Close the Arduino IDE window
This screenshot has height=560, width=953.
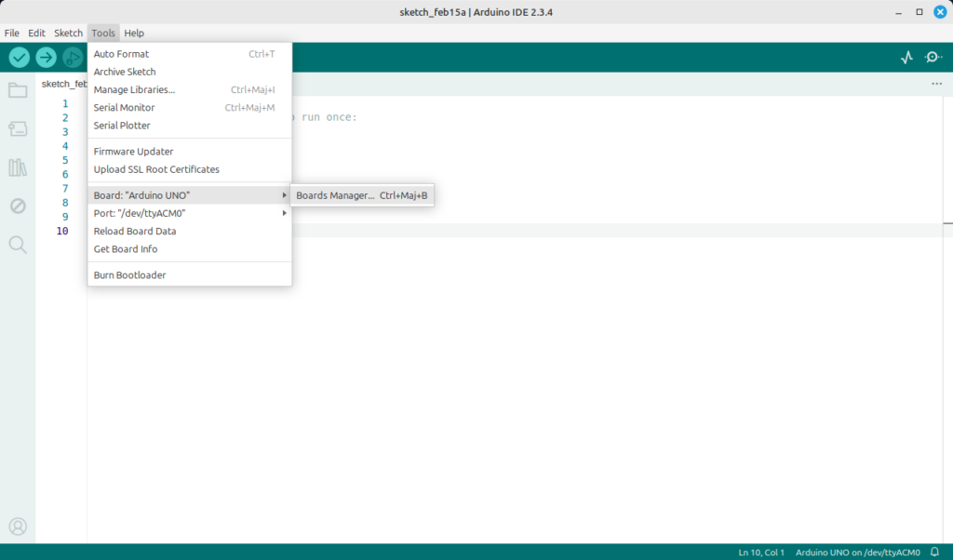click(x=940, y=12)
